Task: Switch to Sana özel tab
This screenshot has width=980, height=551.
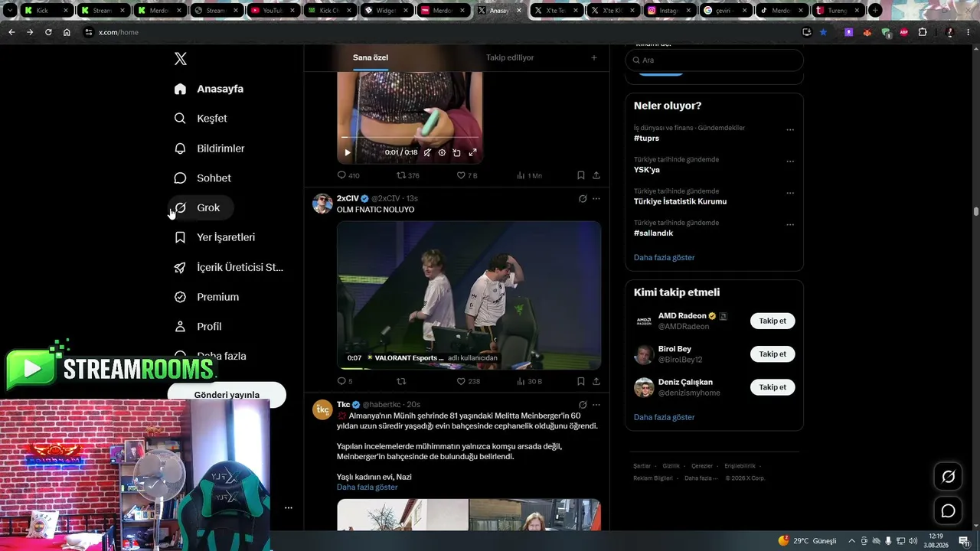Action: point(371,57)
